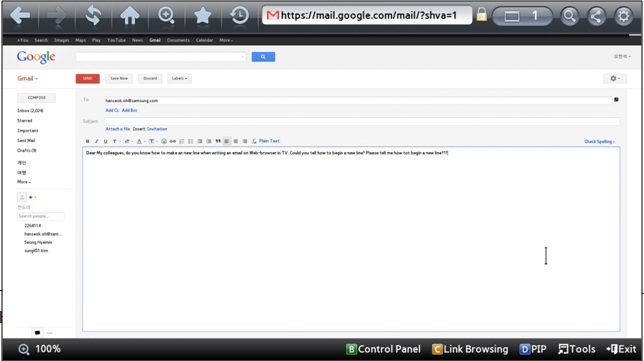The width and height of the screenshot is (644, 361).
Task: Click the zoom magnifier icon in top toolbar
Action: coord(166,16)
